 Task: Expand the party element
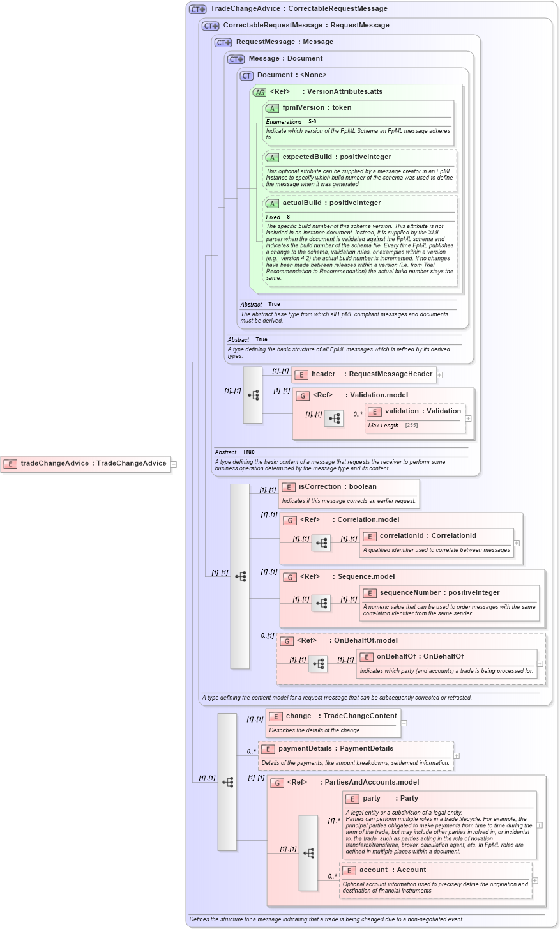click(540, 825)
